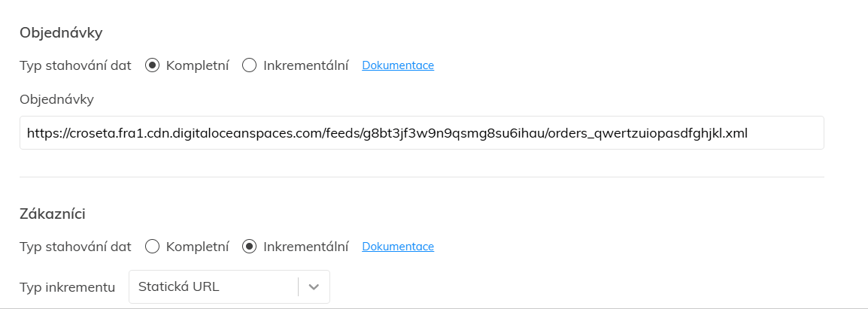Click the Inkrementální label text in Zákazníci
The height and width of the screenshot is (309, 868).
click(305, 247)
